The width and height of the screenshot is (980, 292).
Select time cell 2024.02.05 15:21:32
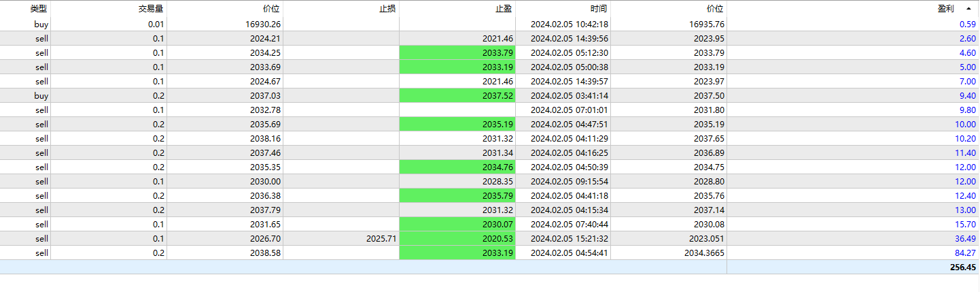point(569,238)
